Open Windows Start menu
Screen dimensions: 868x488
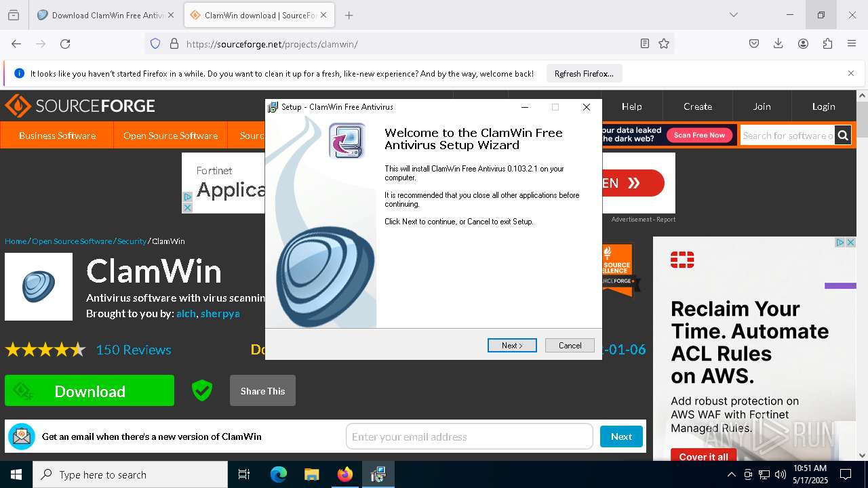pos(16,474)
